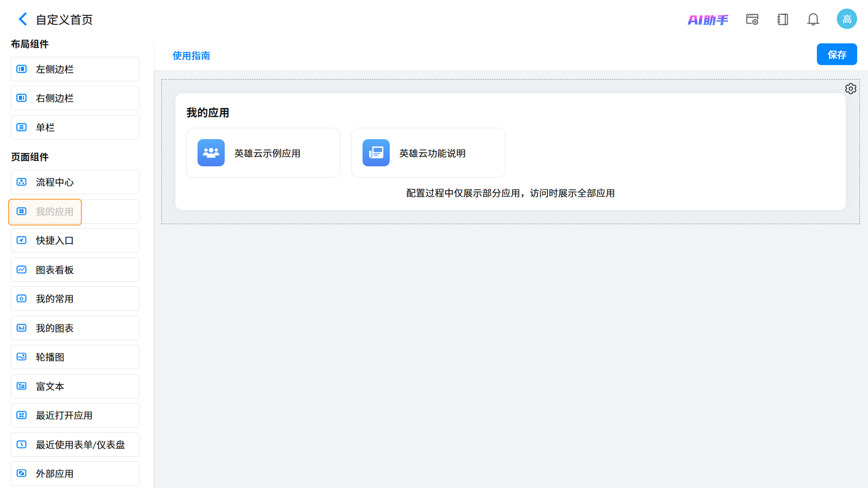Click the 流程中心 component icon
This screenshot has height=488, width=868.
(x=21, y=182)
